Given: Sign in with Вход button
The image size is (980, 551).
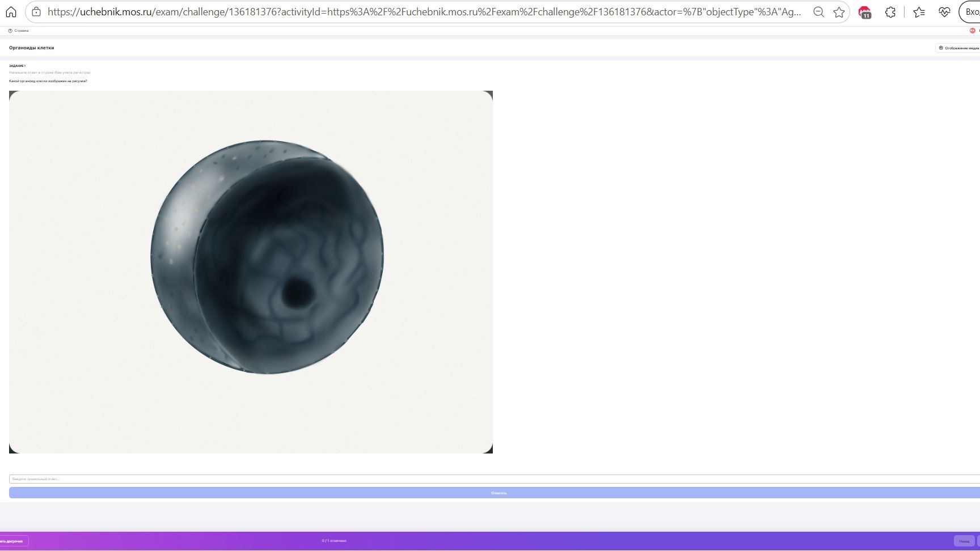Looking at the screenshot, I should click(x=970, y=12).
